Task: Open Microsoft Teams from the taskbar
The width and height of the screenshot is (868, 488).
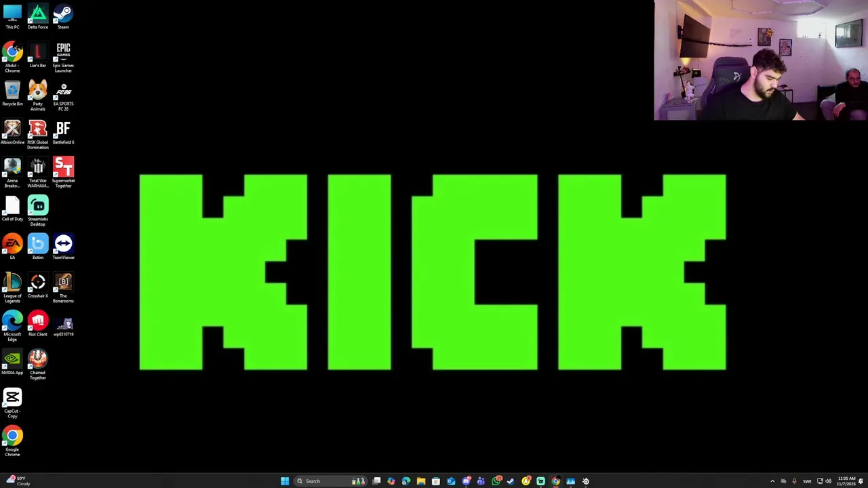Action: 481,481
